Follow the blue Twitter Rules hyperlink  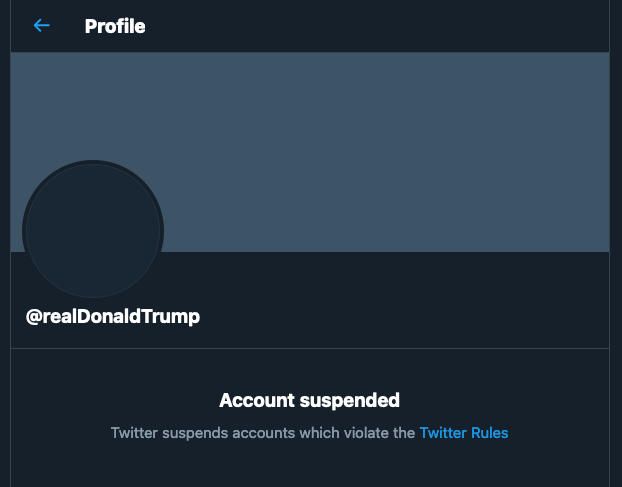pyautogui.click(x=464, y=433)
